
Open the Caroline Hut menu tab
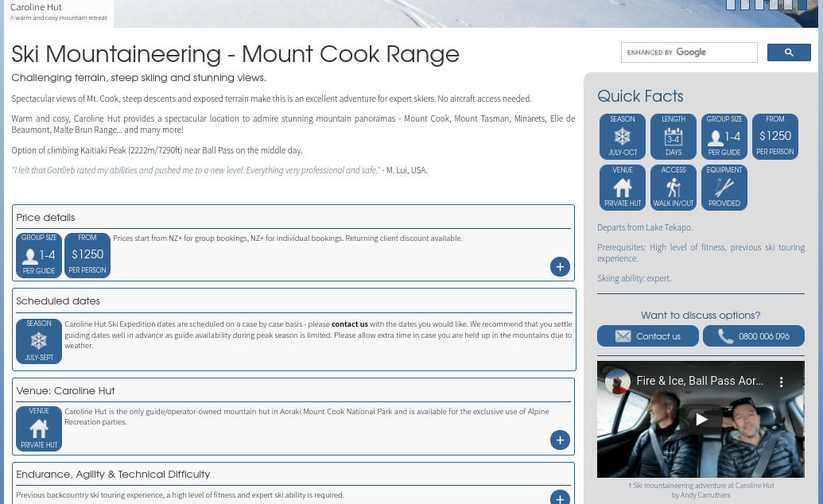[58, 13]
